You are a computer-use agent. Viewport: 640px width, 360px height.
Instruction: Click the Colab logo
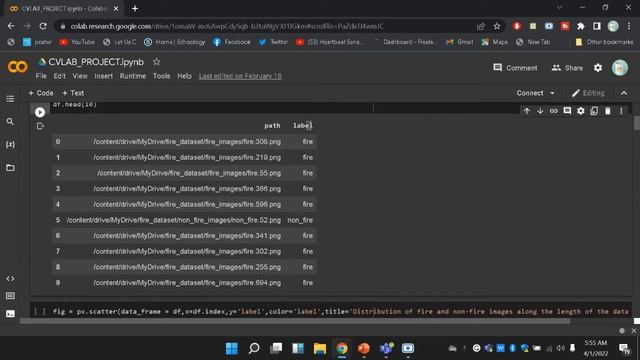coord(18,67)
